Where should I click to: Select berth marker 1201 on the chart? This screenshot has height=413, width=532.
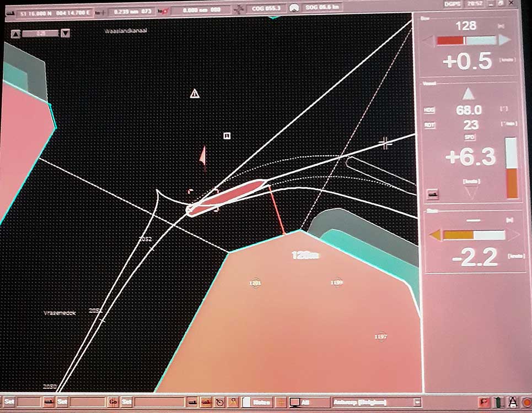tap(255, 283)
